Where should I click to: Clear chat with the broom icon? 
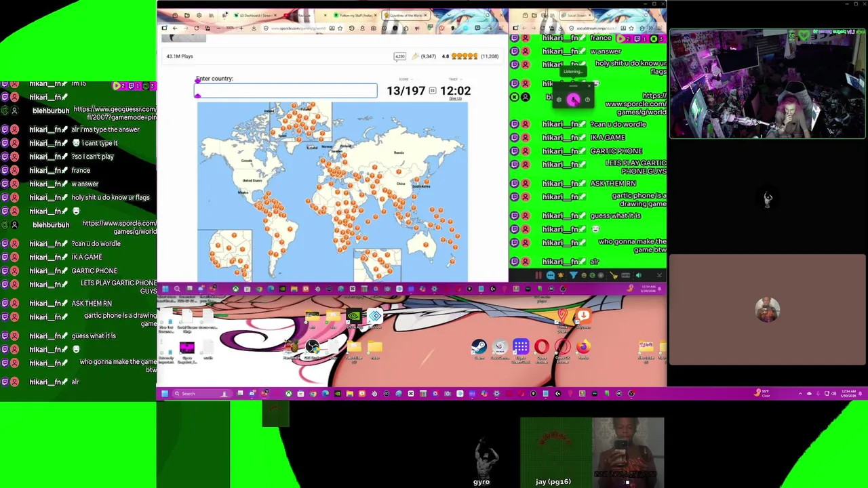coord(614,275)
